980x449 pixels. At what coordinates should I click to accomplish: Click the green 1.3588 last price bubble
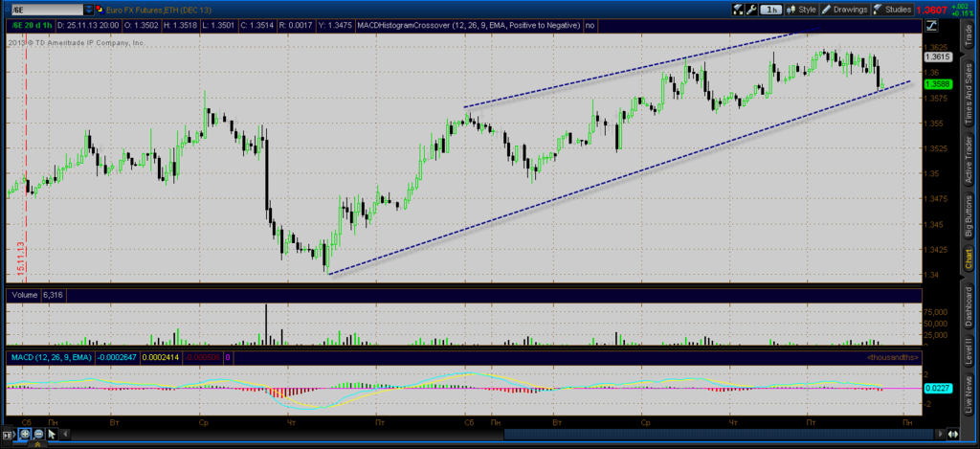pos(937,84)
